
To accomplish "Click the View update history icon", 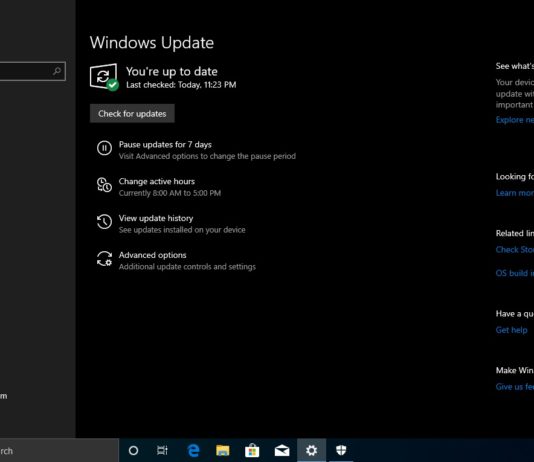I will [x=104, y=222].
